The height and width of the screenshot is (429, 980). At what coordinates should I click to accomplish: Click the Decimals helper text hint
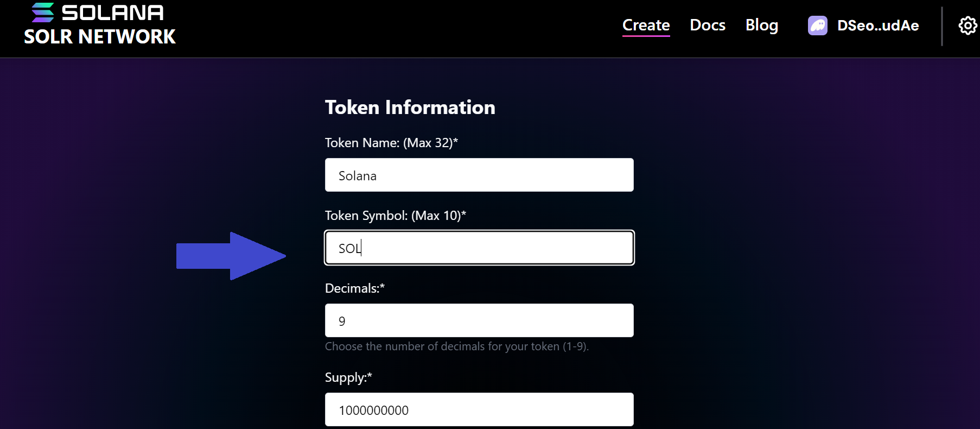coord(456,346)
